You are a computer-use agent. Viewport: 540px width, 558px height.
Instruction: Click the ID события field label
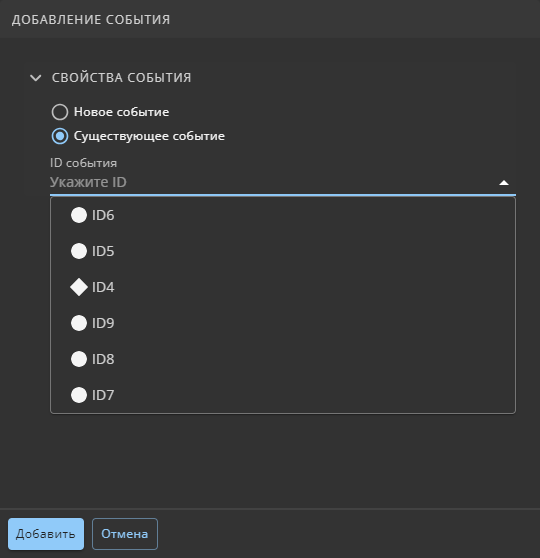83,163
